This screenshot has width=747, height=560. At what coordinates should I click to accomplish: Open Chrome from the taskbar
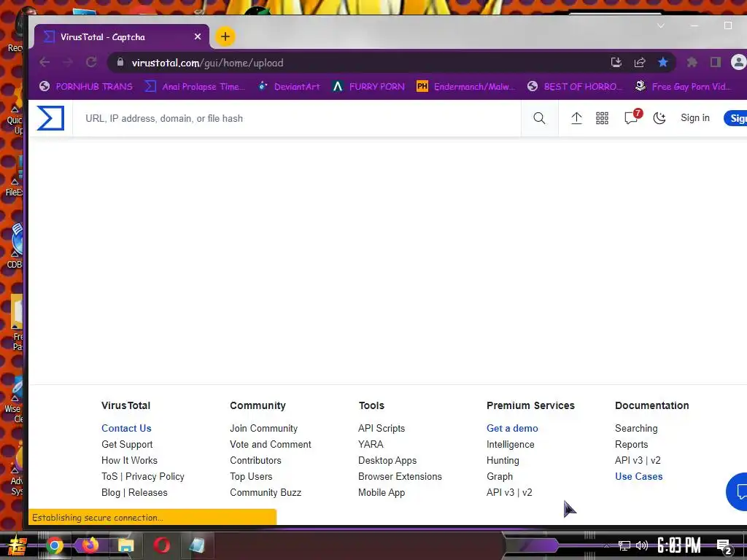[54, 545]
